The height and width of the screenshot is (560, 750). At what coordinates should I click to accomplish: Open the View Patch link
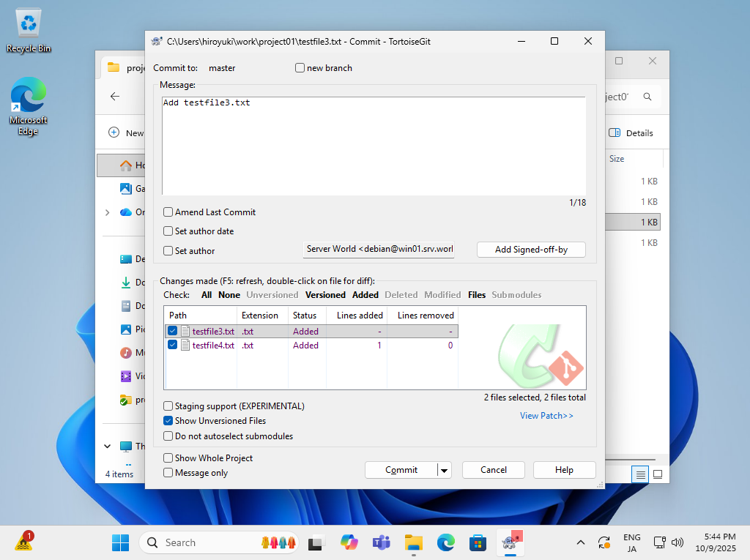click(546, 416)
